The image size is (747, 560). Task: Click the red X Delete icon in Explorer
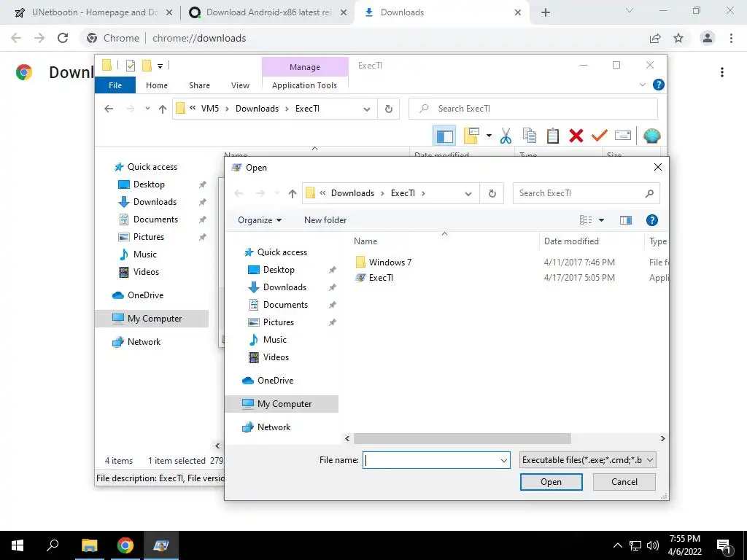[576, 136]
